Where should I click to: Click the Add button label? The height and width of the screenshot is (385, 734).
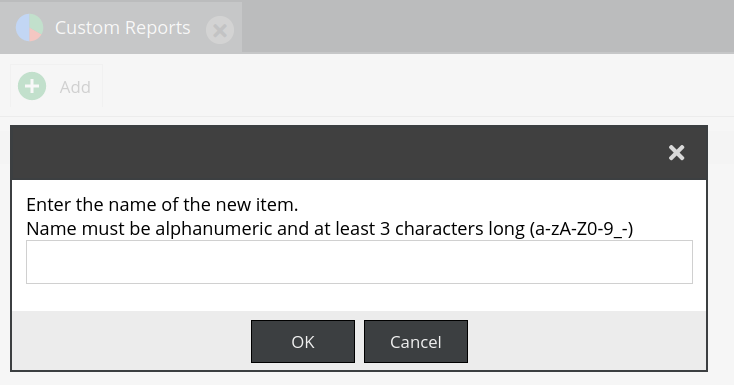tap(75, 87)
